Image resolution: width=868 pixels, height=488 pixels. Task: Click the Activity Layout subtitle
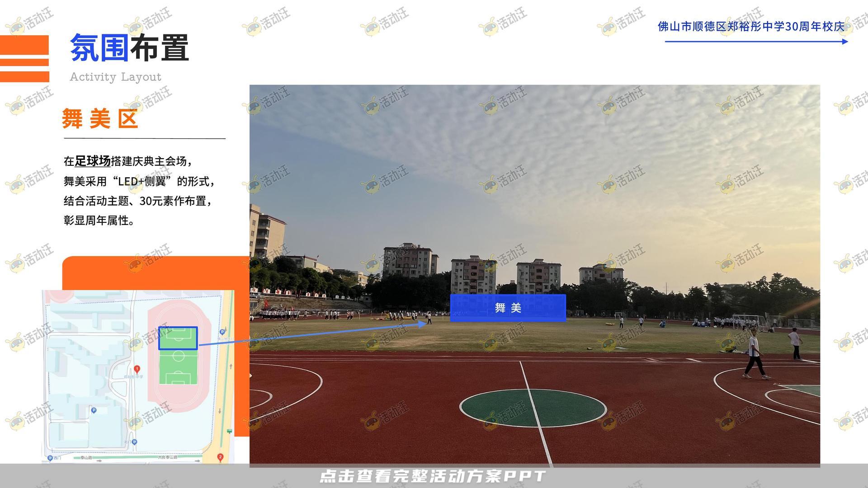point(115,77)
